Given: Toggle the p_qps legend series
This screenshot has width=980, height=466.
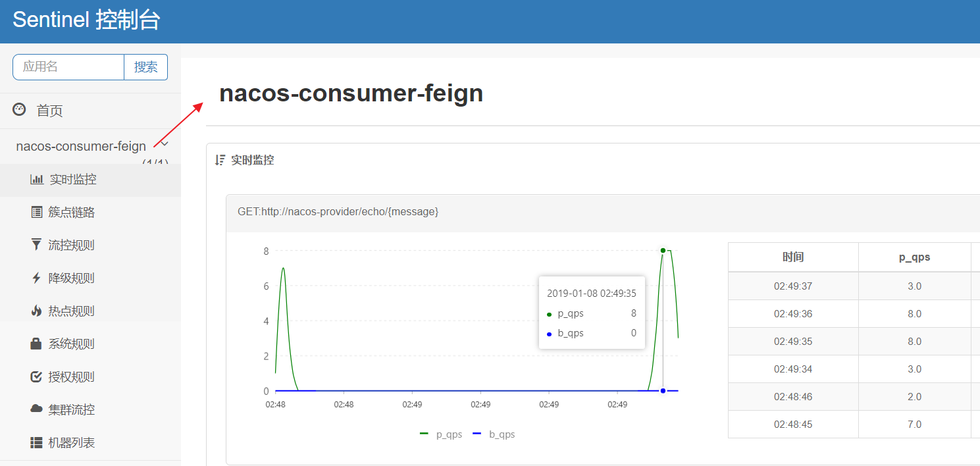Looking at the screenshot, I should click(x=441, y=434).
